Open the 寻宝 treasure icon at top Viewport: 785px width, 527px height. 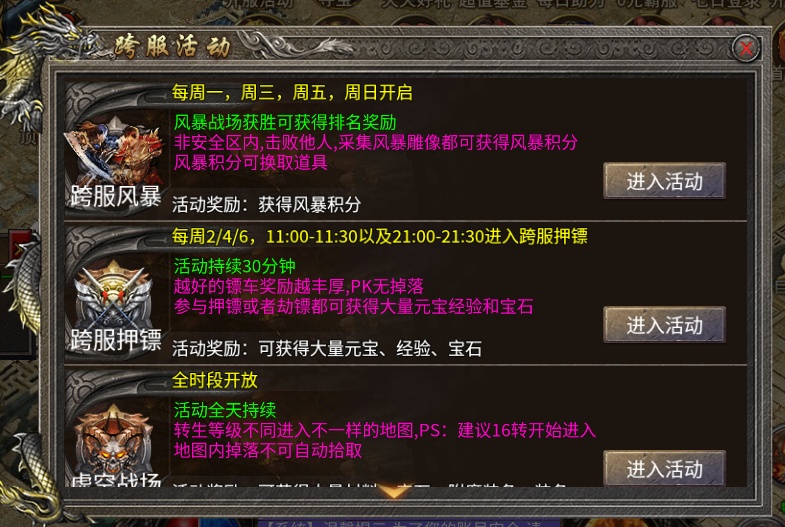336,5
